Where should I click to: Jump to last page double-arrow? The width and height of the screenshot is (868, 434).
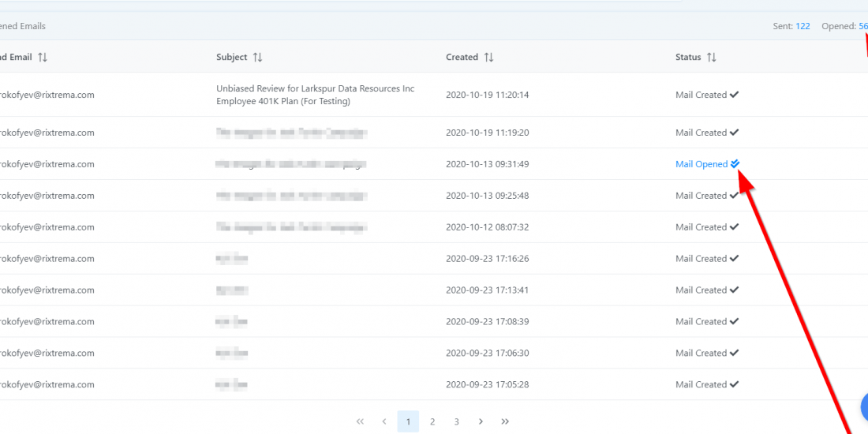505,421
